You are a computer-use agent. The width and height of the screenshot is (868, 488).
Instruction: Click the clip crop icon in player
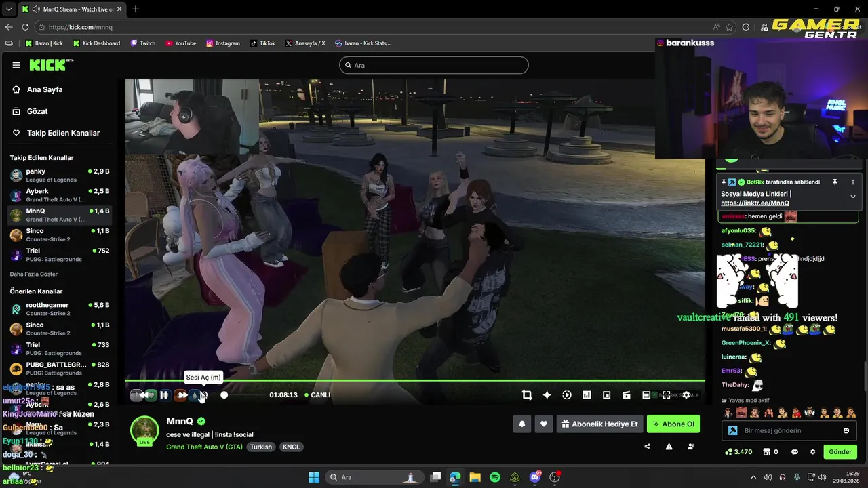[x=527, y=395]
